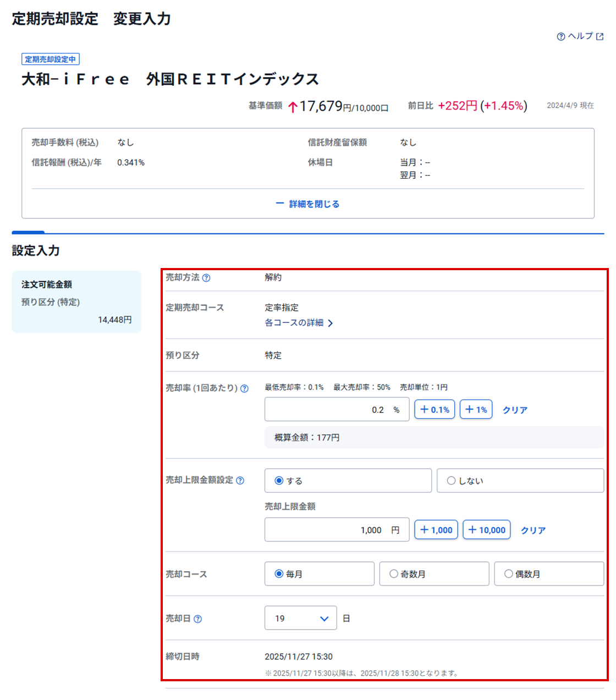Select the しない radio option
The height and width of the screenshot is (700, 616).
[452, 481]
